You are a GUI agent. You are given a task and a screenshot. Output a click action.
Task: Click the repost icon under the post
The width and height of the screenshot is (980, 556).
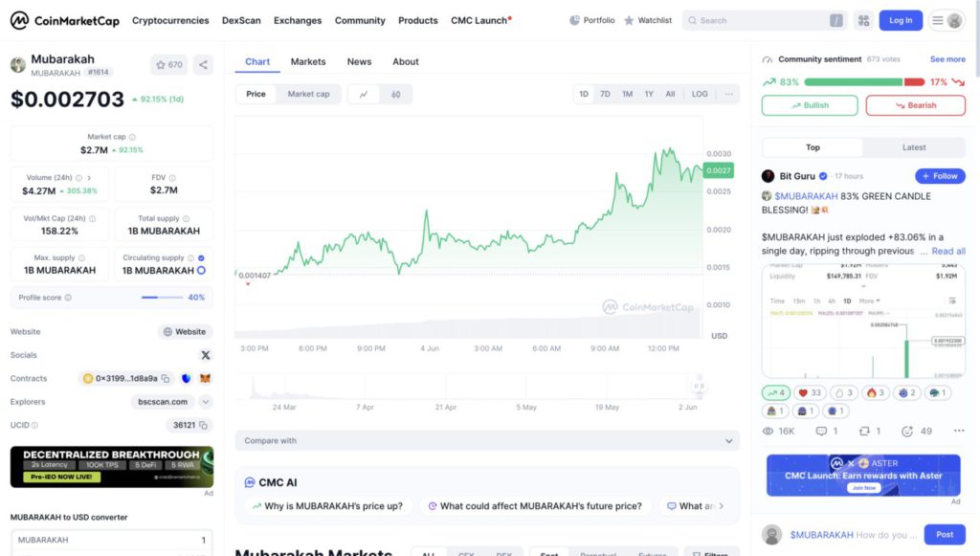point(864,432)
